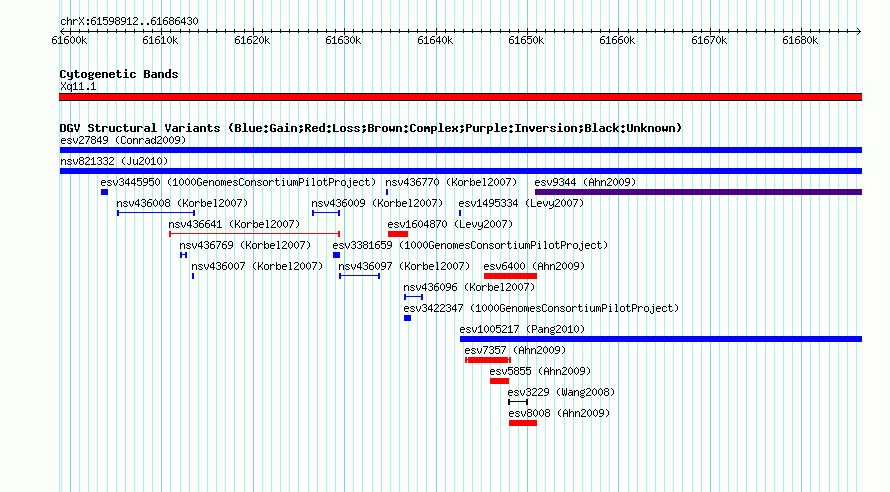The width and height of the screenshot is (890, 492).
Task: Select the blue esv1005217 gain bar
Action: 661,339
